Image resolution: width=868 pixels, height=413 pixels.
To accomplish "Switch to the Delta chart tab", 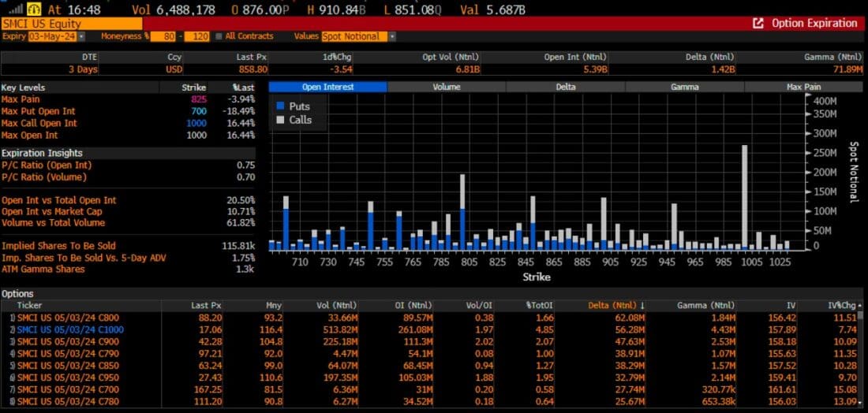I will (565, 87).
